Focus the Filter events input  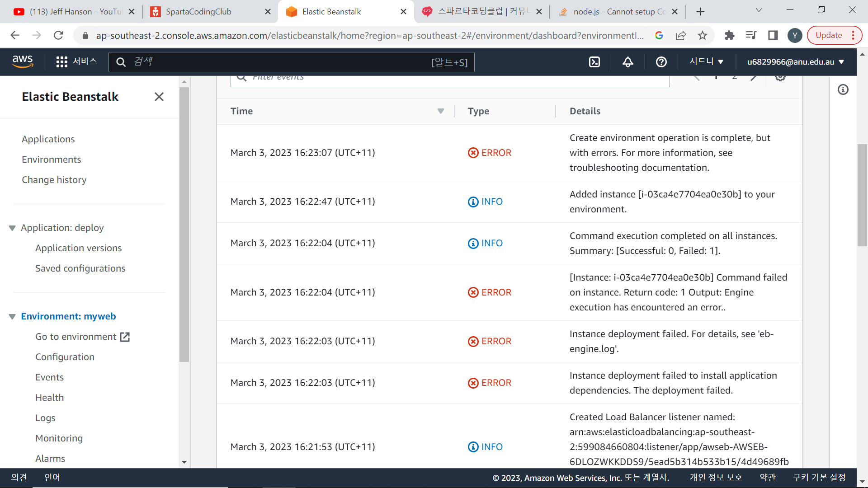click(x=450, y=80)
